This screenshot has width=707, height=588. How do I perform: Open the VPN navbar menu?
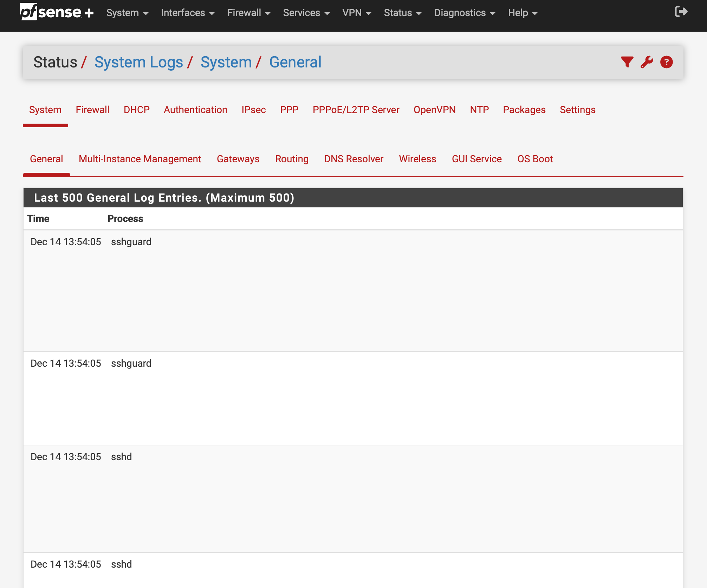[x=356, y=13]
